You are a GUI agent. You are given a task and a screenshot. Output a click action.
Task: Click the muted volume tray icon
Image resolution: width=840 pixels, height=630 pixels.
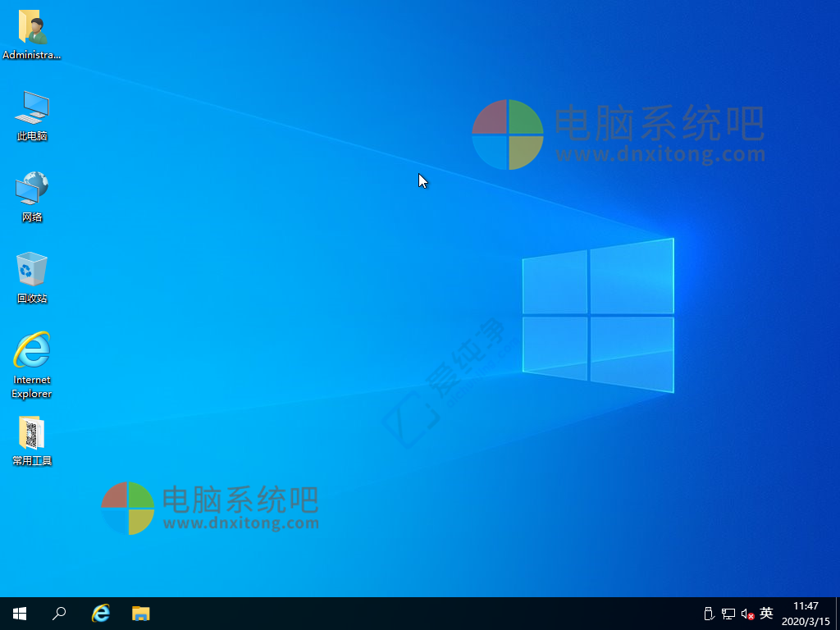pyautogui.click(x=747, y=614)
